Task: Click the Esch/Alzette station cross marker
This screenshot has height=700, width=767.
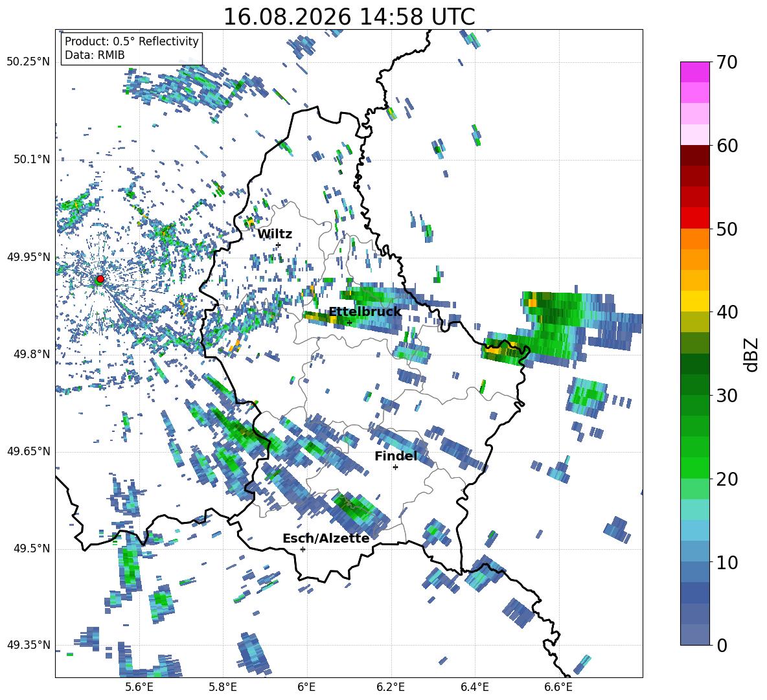Action: pyautogui.click(x=303, y=549)
